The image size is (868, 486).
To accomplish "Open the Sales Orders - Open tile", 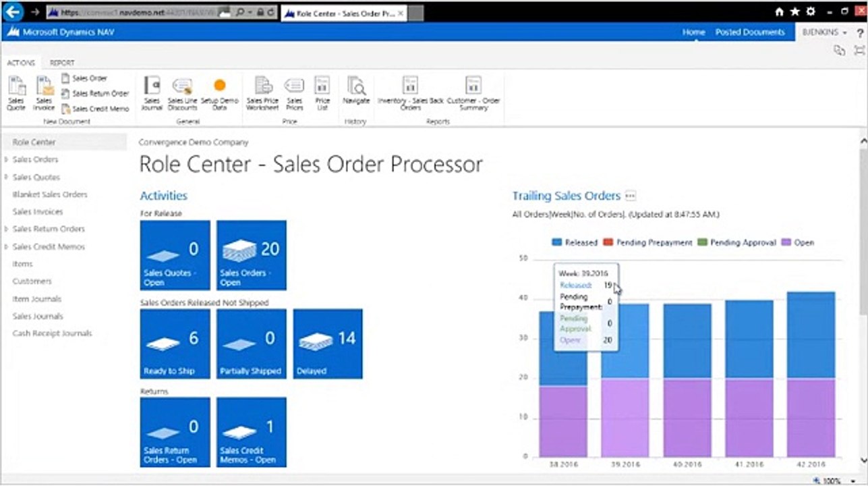I will (252, 255).
